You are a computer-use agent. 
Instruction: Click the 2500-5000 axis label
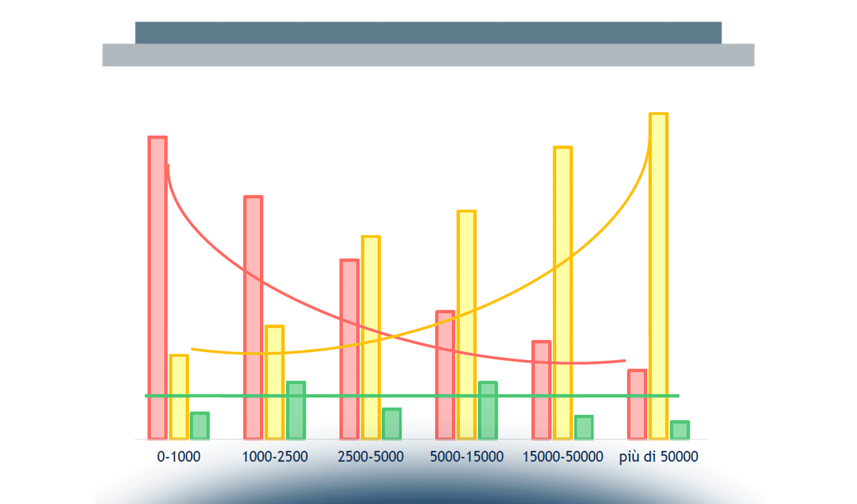[371, 457]
